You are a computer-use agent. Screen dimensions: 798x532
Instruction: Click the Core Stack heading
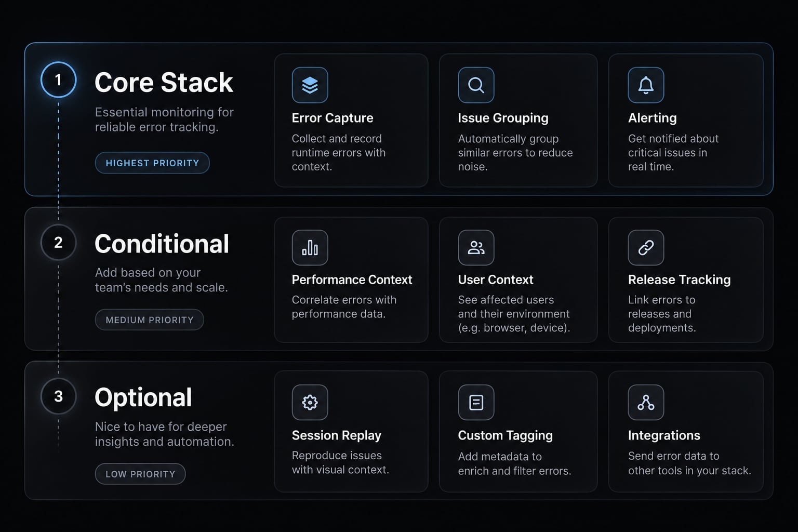click(x=164, y=83)
